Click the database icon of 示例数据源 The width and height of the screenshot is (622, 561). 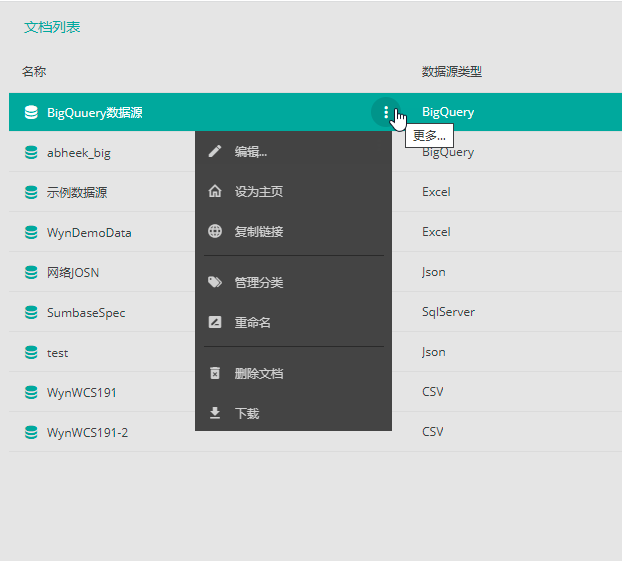click(x=31, y=192)
